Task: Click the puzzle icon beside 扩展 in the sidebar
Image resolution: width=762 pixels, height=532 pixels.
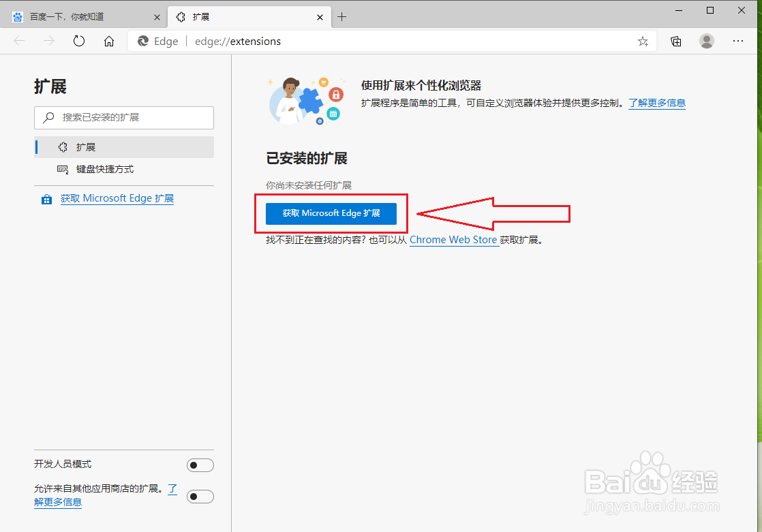Action: pyautogui.click(x=63, y=147)
